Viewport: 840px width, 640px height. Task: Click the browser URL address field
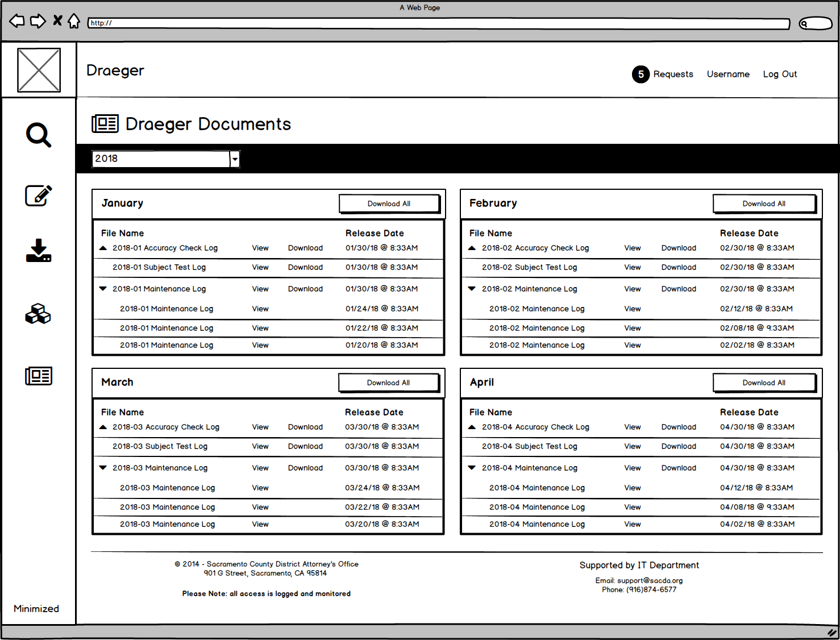[x=439, y=23]
